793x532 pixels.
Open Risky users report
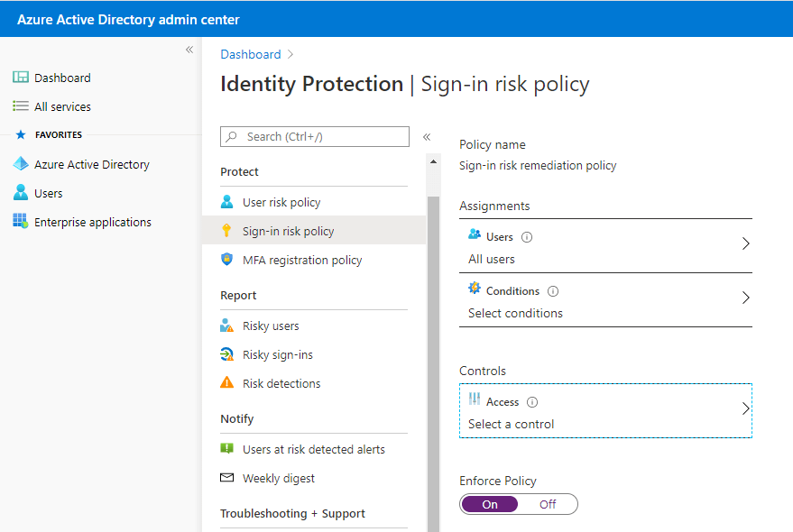(314, 326)
